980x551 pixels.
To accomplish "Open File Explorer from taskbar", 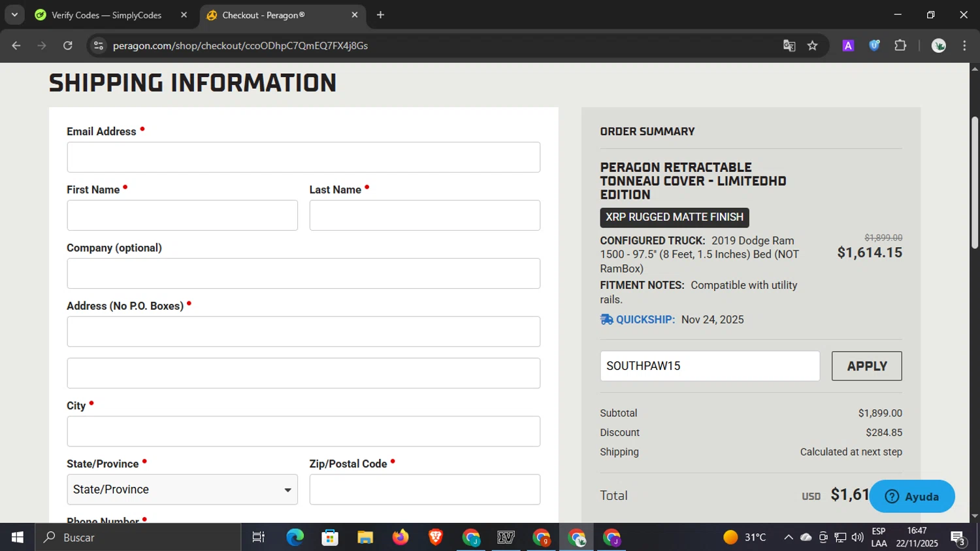I will [365, 537].
